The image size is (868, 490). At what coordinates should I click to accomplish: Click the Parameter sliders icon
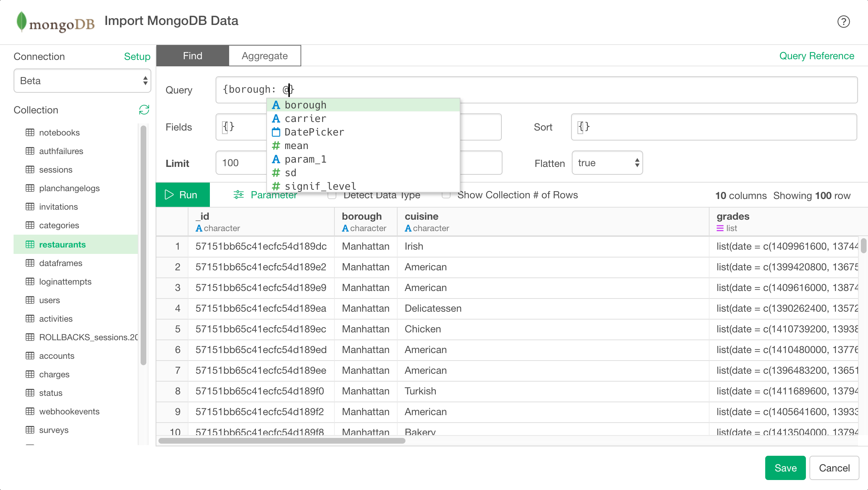[238, 195]
